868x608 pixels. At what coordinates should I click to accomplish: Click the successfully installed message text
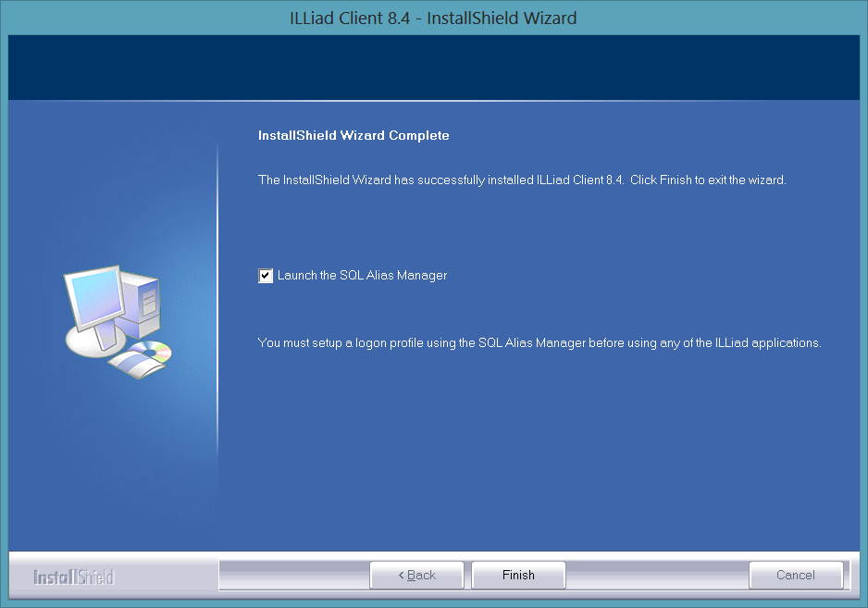(521, 180)
